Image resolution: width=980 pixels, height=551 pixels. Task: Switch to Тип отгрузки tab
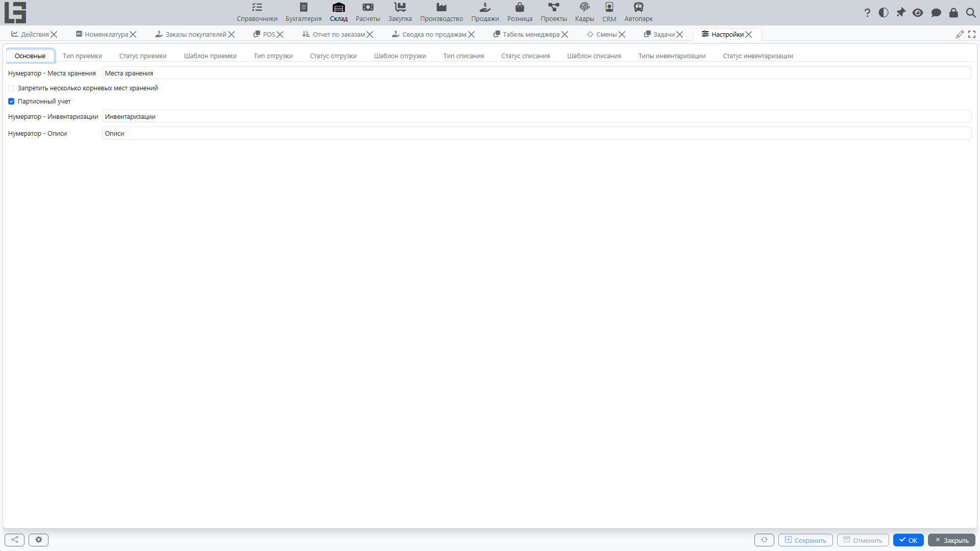coord(273,56)
